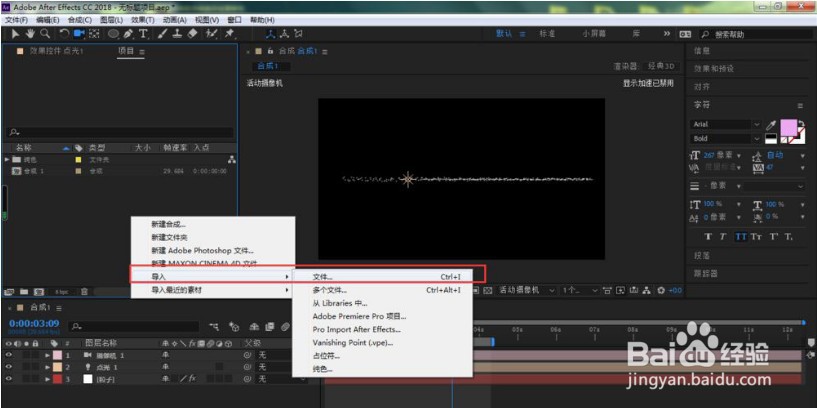Screen dimensions: 817x408
Task: Enable Frame Blending for timeline
Action: (269, 327)
